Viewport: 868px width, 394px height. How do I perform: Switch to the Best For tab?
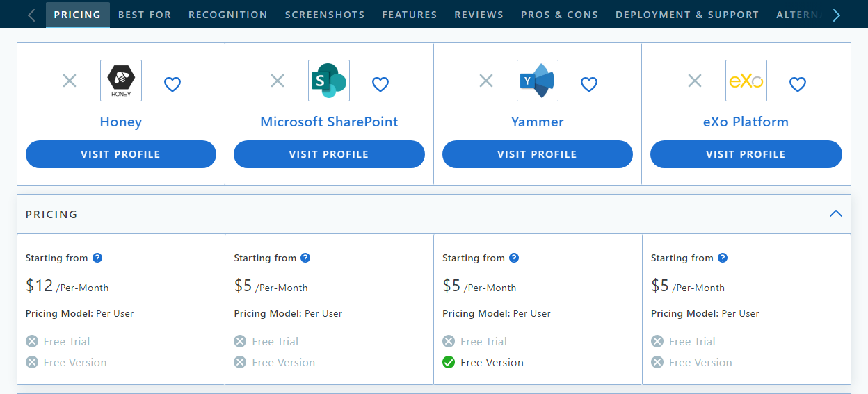pyautogui.click(x=145, y=15)
